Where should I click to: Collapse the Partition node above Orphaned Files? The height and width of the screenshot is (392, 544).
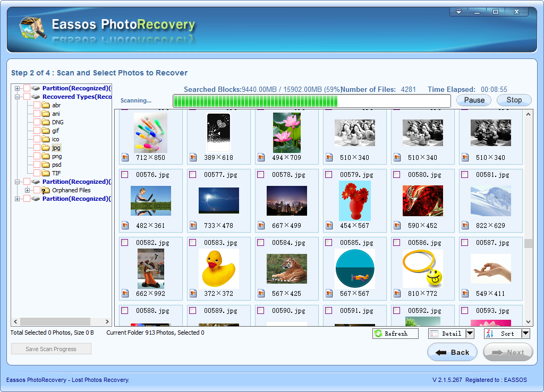point(17,182)
